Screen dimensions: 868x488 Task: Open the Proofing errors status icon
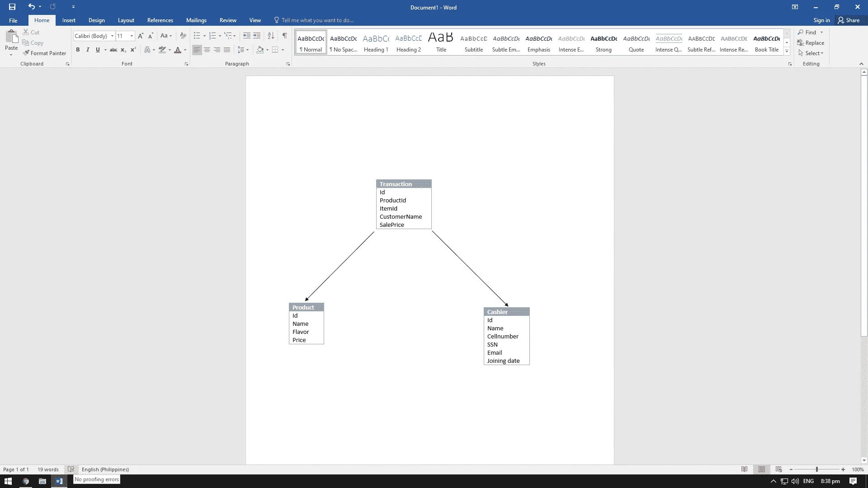click(x=71, y=469)
